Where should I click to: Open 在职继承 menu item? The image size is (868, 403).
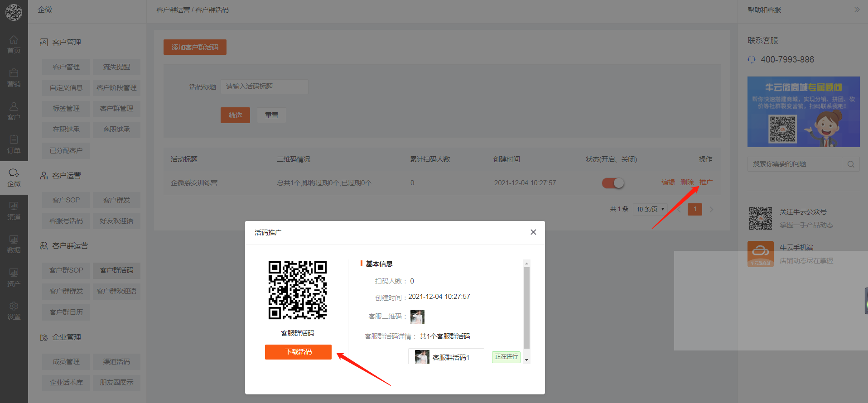coord(66,130)
